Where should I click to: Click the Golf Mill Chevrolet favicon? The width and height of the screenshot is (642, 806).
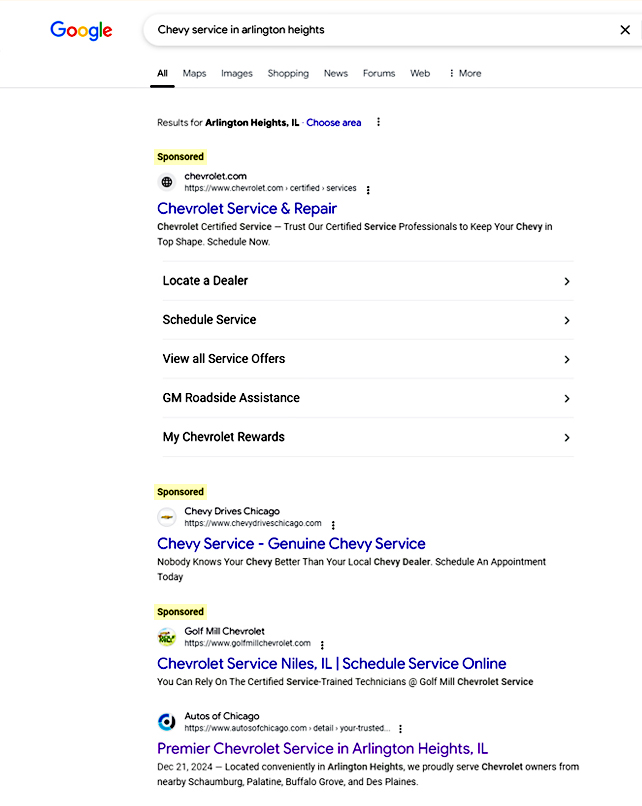tap(167, 637)
